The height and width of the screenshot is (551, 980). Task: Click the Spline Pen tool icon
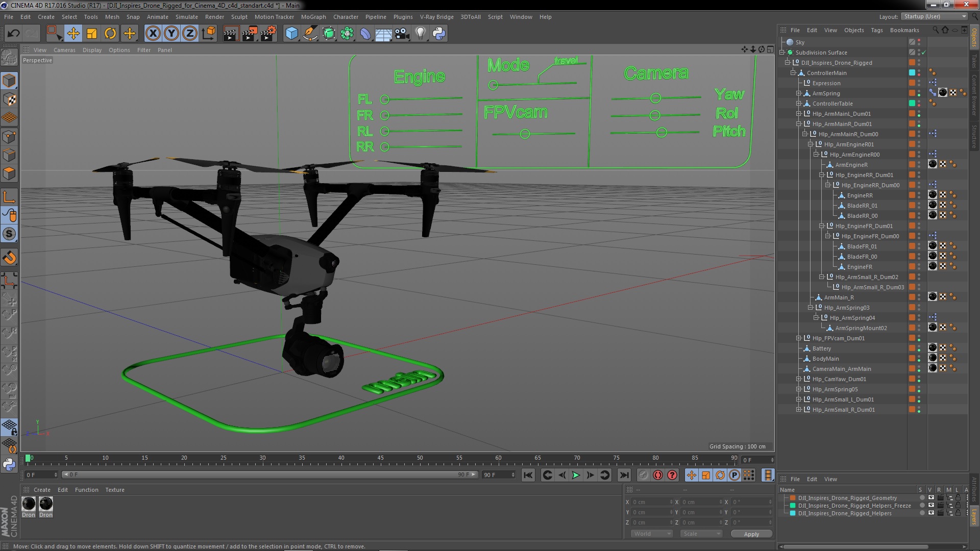click(310, 34)
